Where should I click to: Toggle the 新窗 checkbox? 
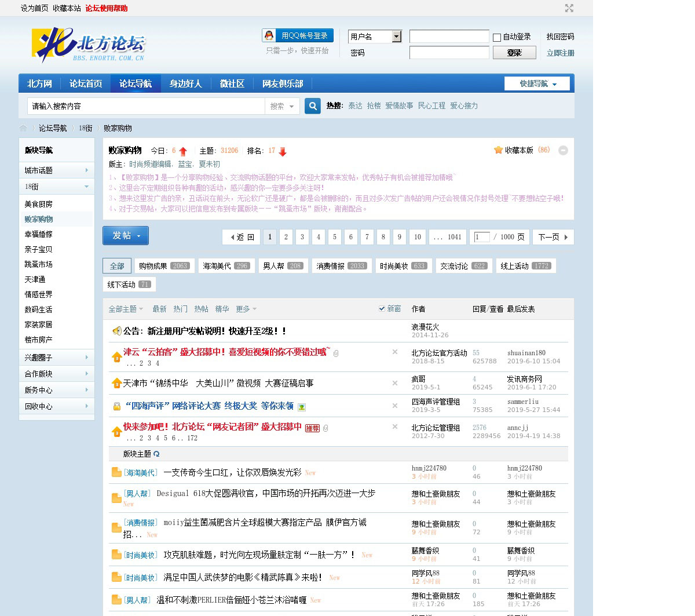[x=382, y=309]
